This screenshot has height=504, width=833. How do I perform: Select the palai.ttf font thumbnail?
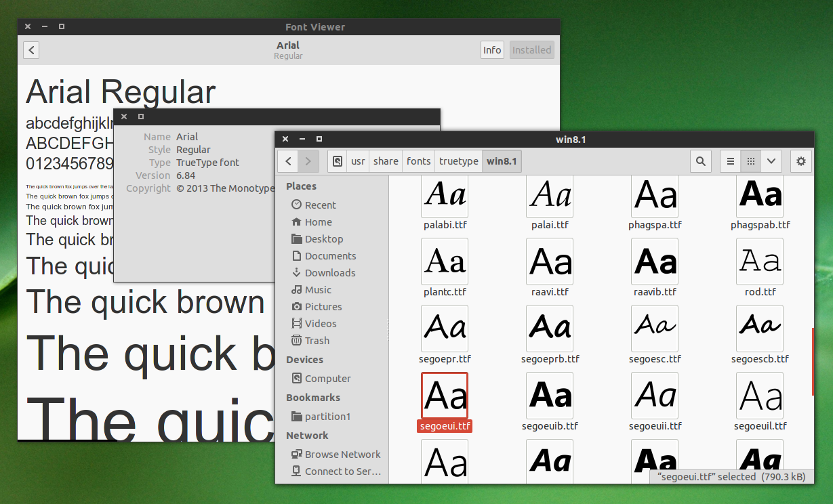(550, 196)
